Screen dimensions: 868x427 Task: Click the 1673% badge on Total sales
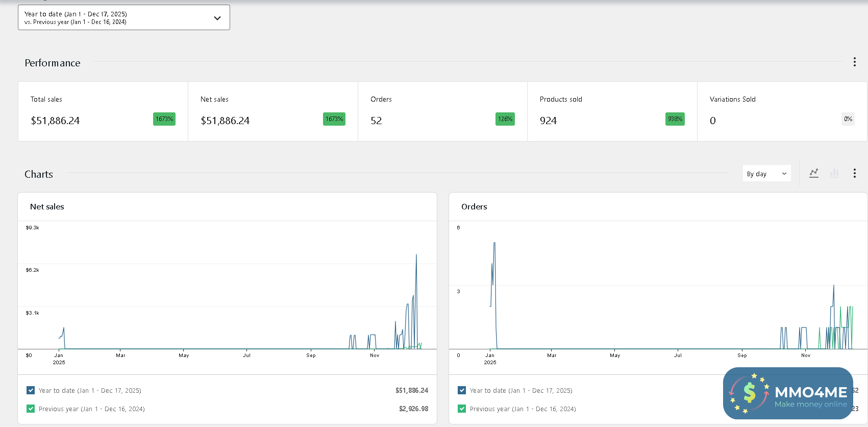[164, 119]
